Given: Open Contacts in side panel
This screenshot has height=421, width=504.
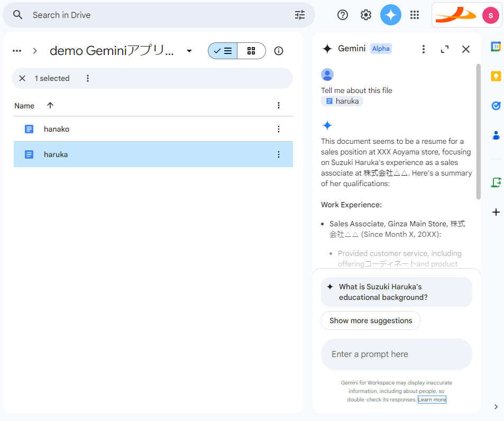Looking at the screenshot, I should [x=496, y=135].
